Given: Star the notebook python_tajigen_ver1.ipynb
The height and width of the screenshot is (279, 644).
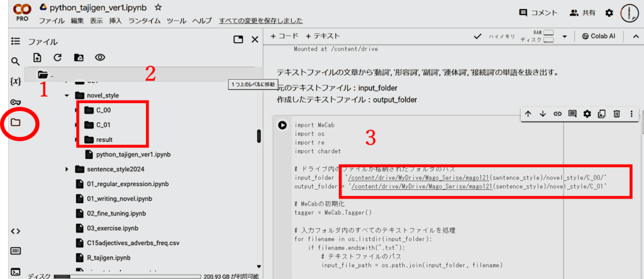Looking at the screenshot, I should click(x=158, y=7).
